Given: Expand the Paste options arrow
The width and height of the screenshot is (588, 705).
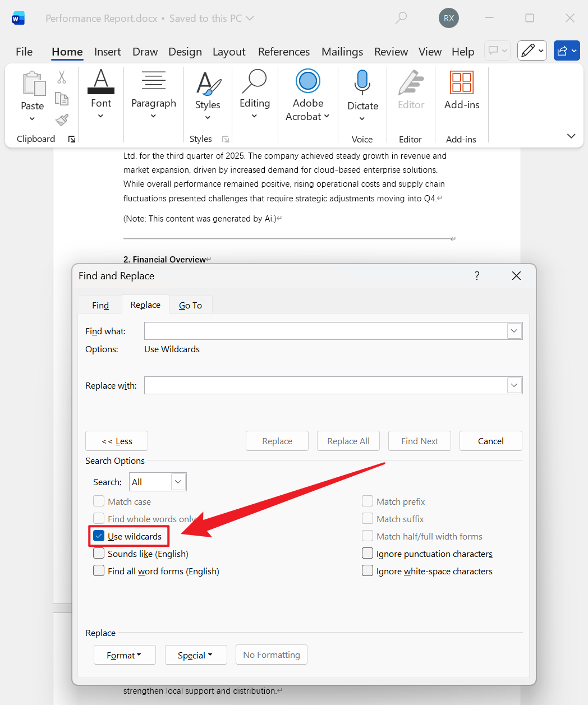Looking at the screenshot, I should 32,119.
